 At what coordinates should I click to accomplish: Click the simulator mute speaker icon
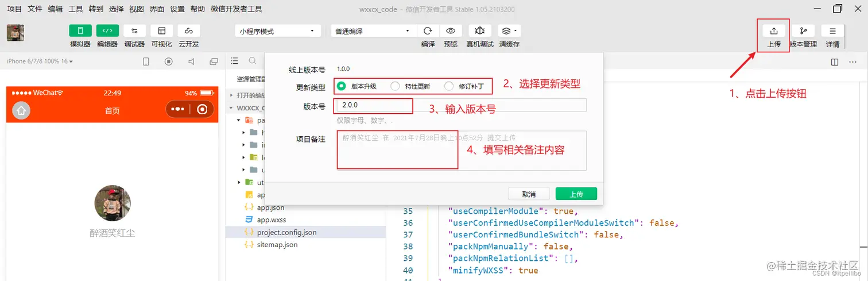191,61
